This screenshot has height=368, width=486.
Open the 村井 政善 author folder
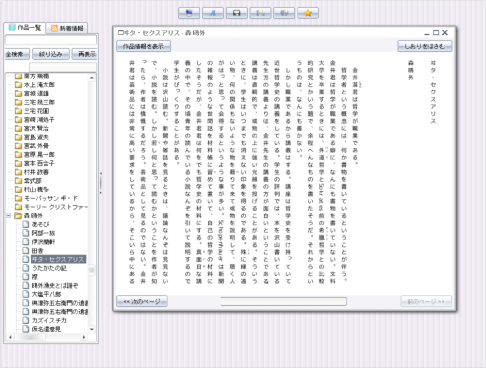(36, 172)
